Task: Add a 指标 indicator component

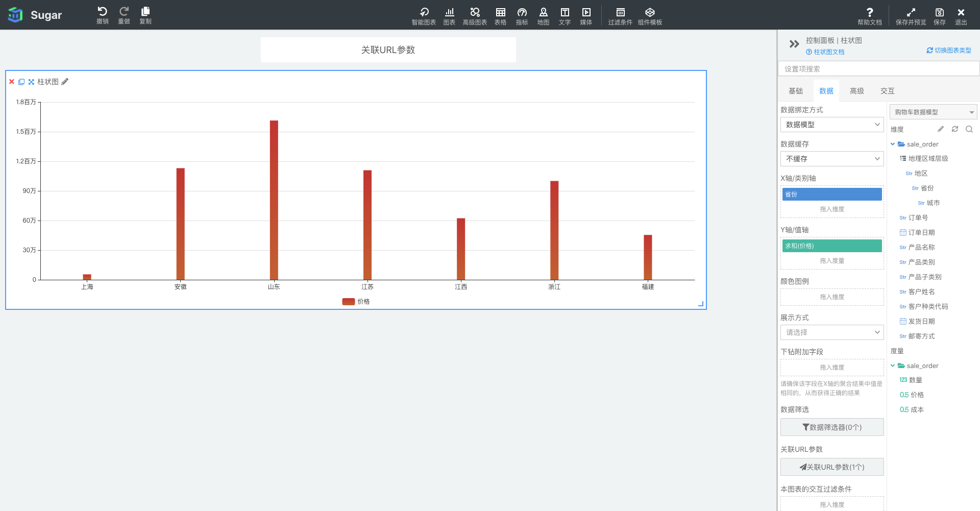Action: coord(522,16)
